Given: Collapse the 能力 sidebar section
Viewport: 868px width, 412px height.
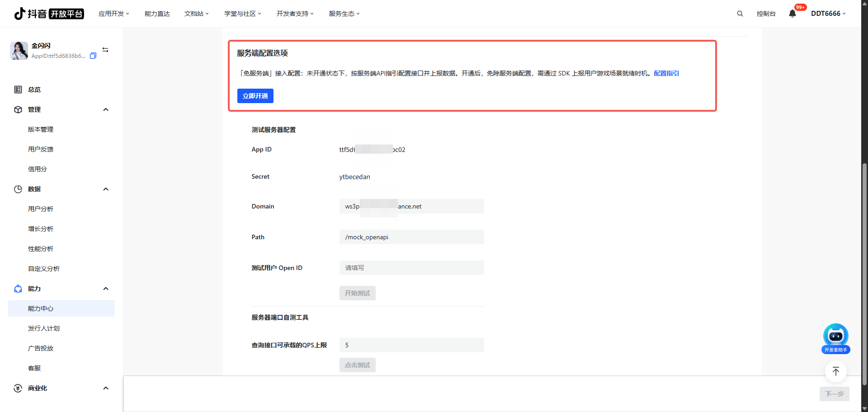Looking at the screenshot, I should (x=106, y=289).
